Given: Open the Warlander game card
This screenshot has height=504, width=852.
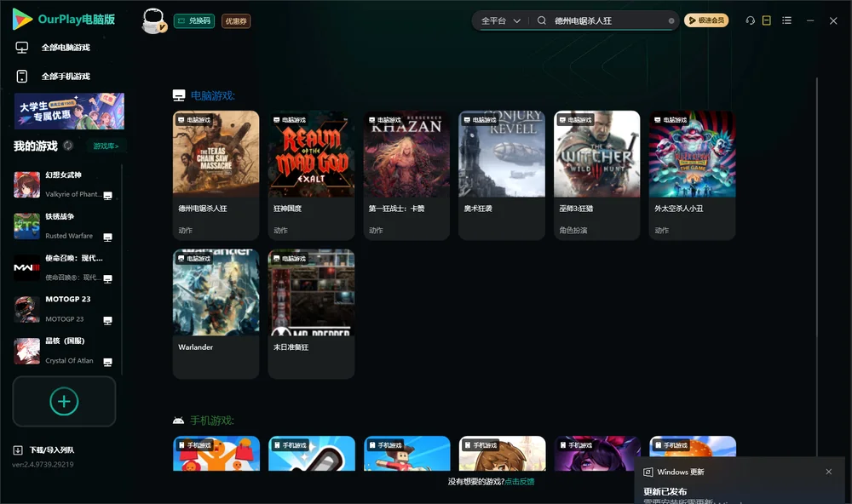Looking at the screenshot, I should tap(216, 314).
